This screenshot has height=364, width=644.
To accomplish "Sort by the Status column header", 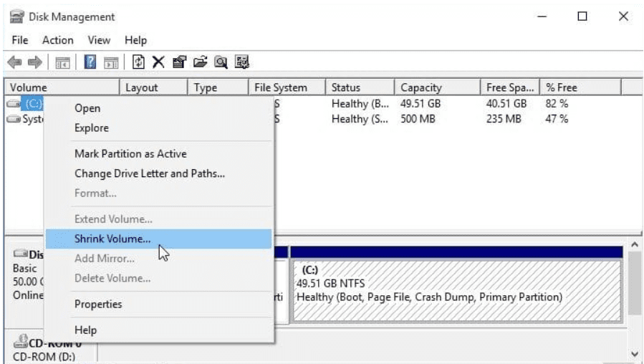I will (x=360, y=87).
